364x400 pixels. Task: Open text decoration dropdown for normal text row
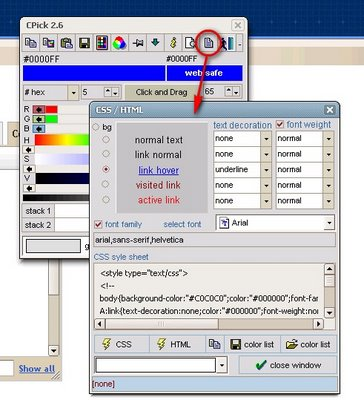(266, 138)
